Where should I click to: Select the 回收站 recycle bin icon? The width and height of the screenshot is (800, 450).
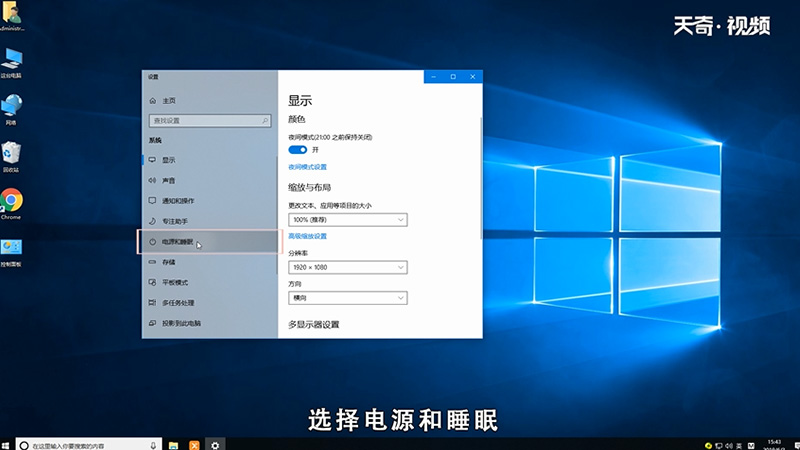coord(11,158)
